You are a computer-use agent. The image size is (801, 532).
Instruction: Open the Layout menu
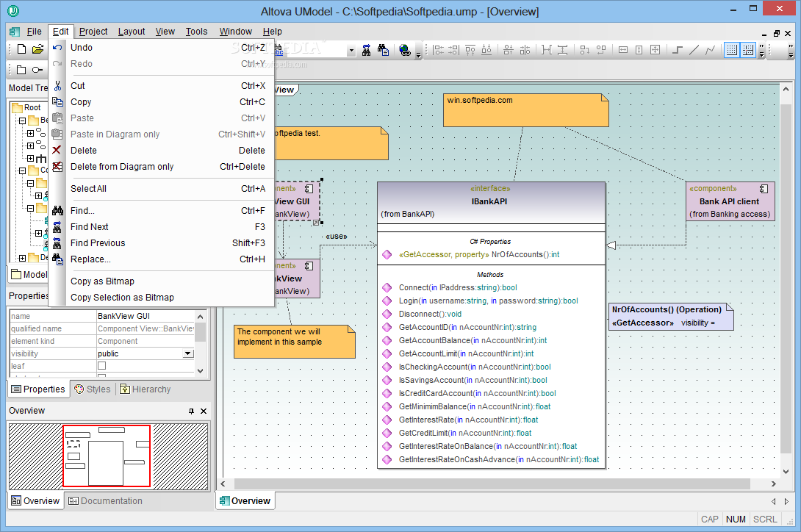[132, 32]
